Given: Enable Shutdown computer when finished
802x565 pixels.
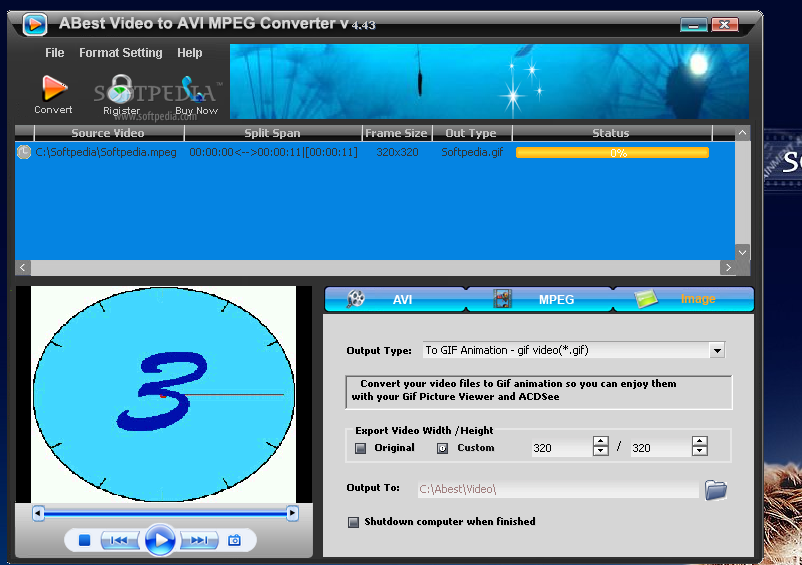Looking at the screenshot, I should pos(353,522).
